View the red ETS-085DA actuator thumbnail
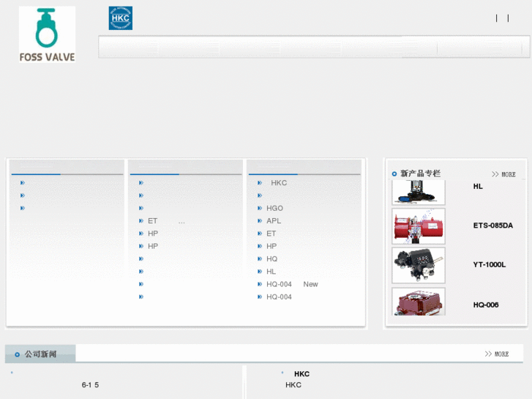532x399 pixels. 419,226
